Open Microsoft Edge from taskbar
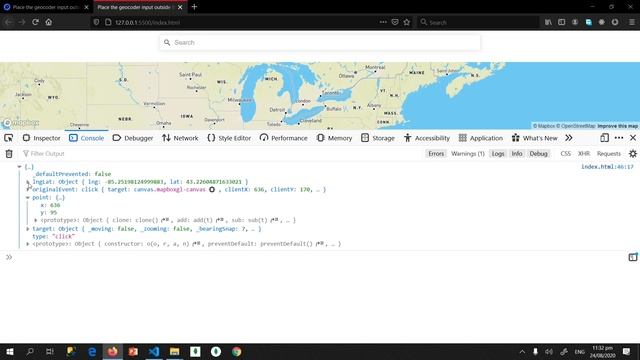Image resolution: width=640 pixels, height=360 pixels. point(92,351)
